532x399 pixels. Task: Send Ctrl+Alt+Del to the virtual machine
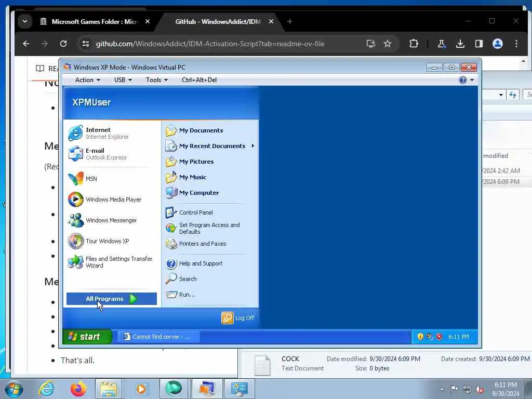pyautogui.click(x=199, y=80)
